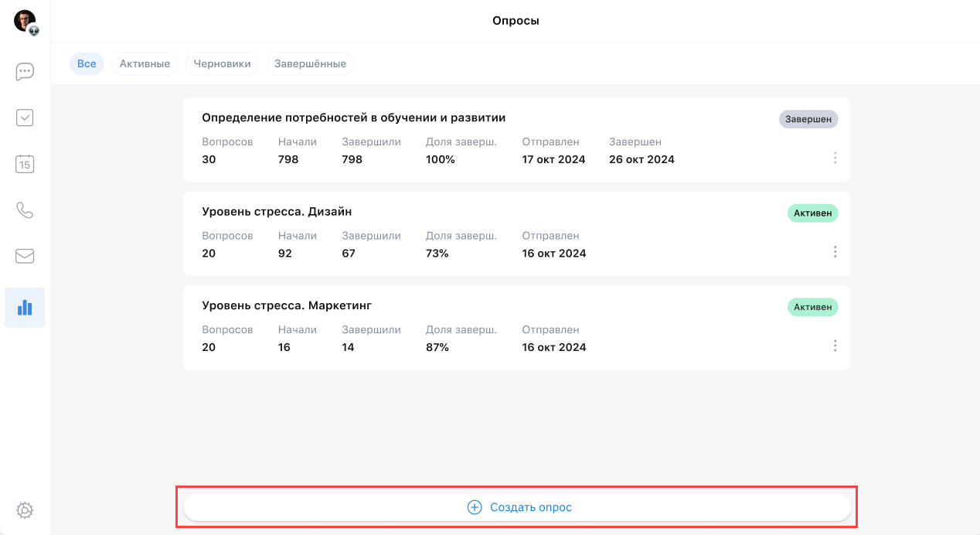Select the Все filter tab
980x535 pixels.
coord(87,63)
